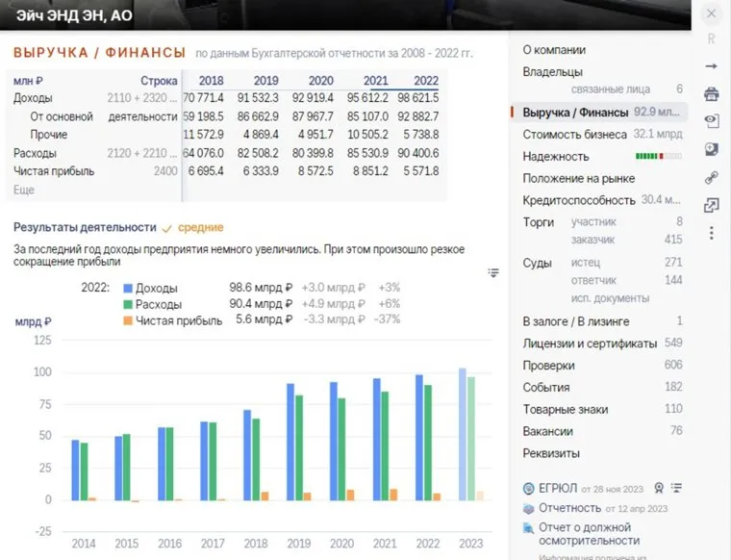Open the О компании section
Viewport: 731px width, 560px height.
tap(554, 50)
